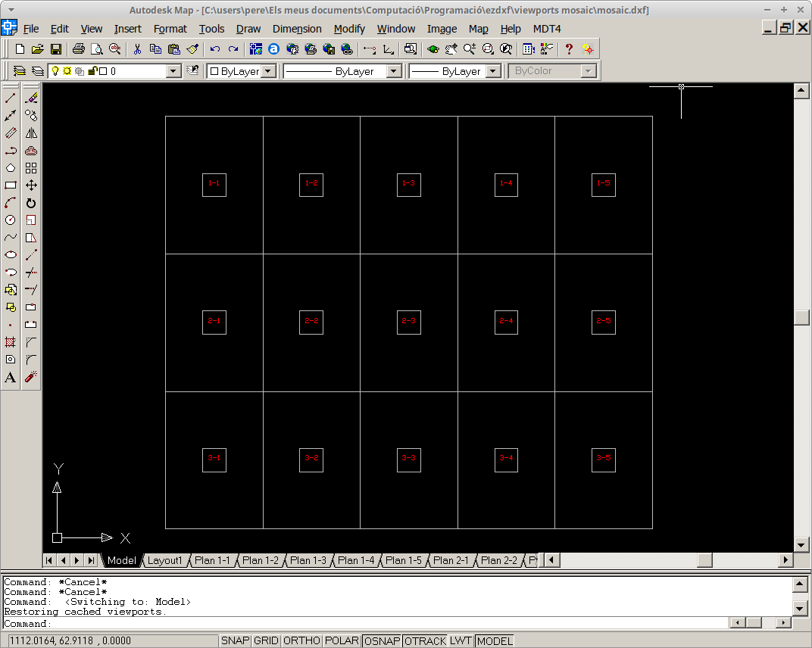Open the Dimension menu
Viewport: 812px width, 648px height.
tap(297, 29)
